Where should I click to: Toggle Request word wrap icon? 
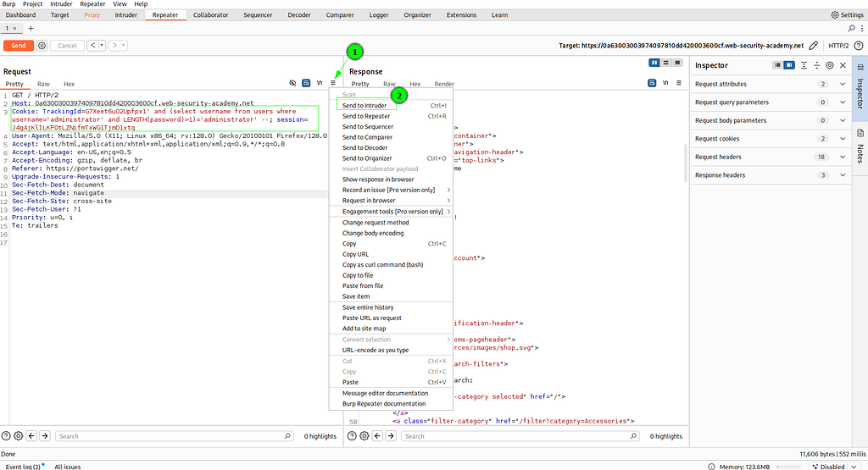(306, 83)
